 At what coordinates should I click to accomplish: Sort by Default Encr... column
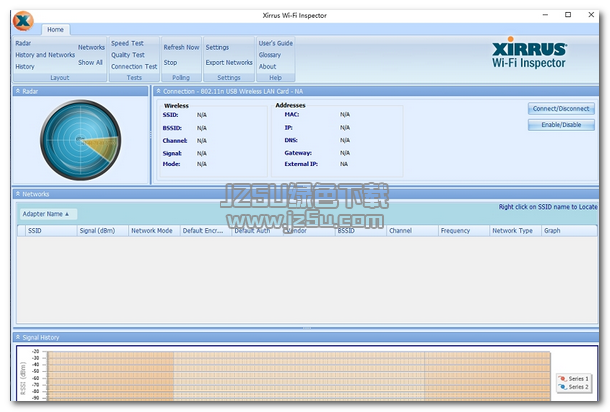tap(206, 231)
